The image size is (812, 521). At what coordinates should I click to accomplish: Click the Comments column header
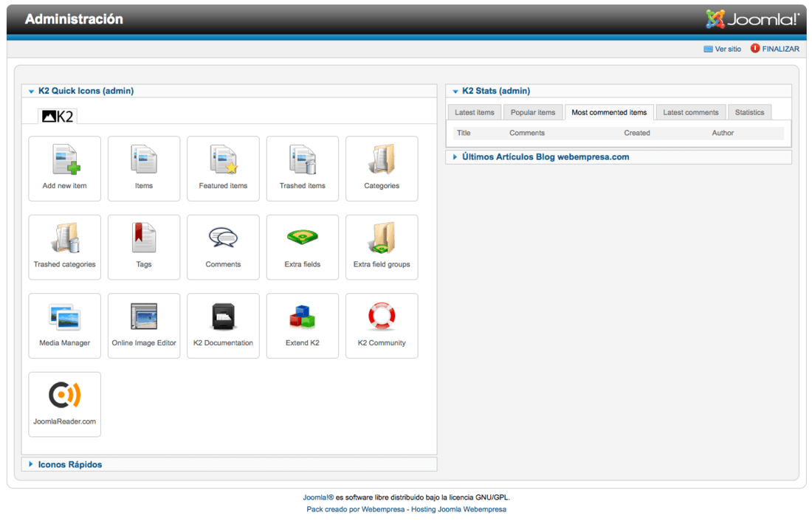(526, 133)
